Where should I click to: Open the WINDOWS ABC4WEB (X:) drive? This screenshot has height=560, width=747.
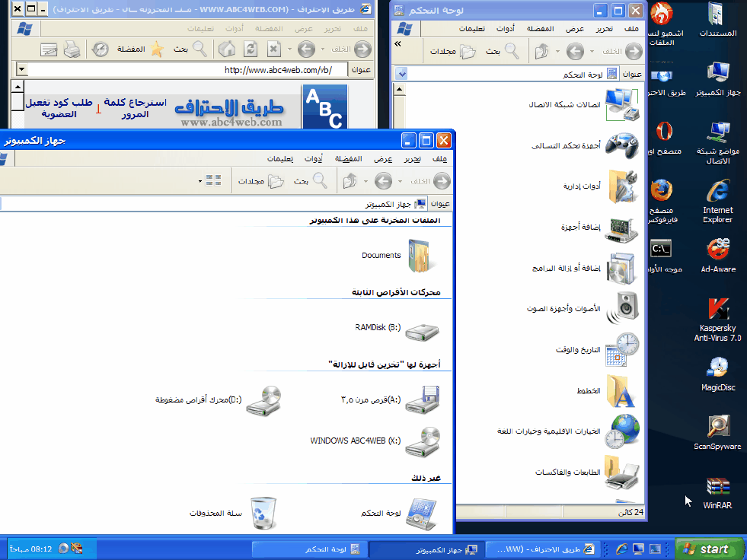tap(421, 441)
